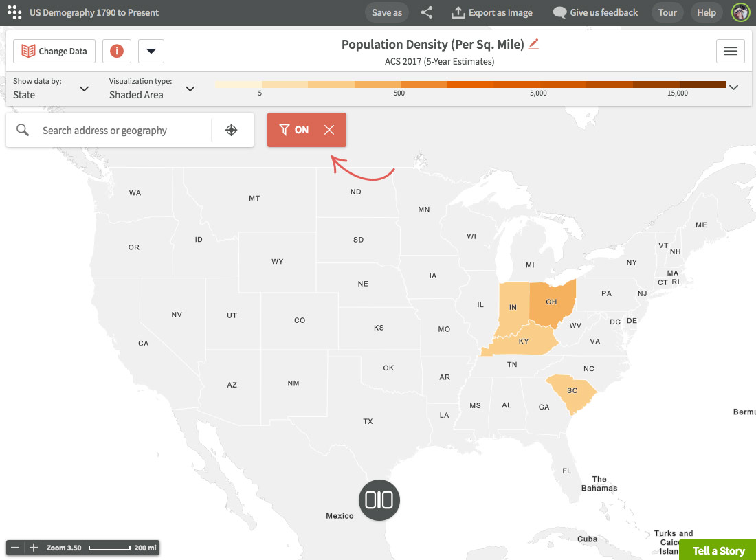The width and height of the screenshot is (756, 560).
Task: Click the red info circle icon
Action: (x=117, y=51)
